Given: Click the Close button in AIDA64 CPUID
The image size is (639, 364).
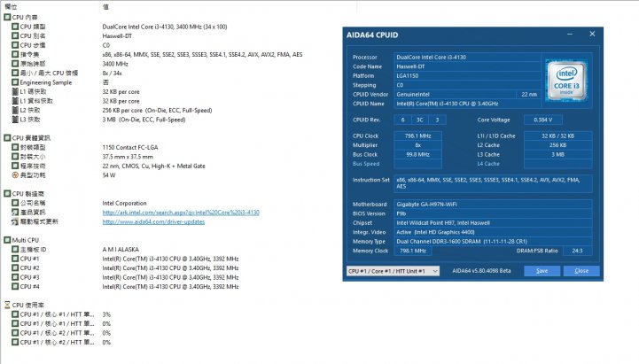Looking at the screenshot, I should (581, 271).
